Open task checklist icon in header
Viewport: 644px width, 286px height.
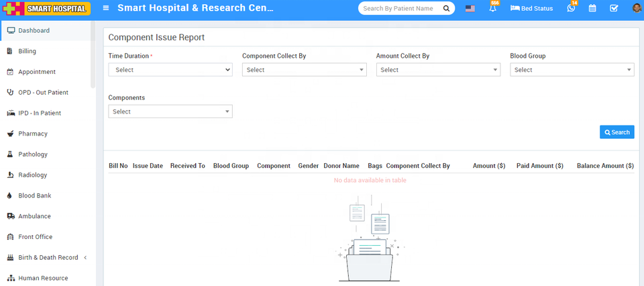tap(614, 8)
